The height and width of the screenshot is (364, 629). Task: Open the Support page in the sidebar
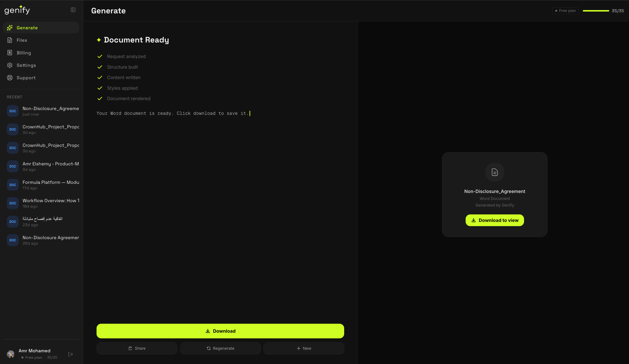(41, 78)
